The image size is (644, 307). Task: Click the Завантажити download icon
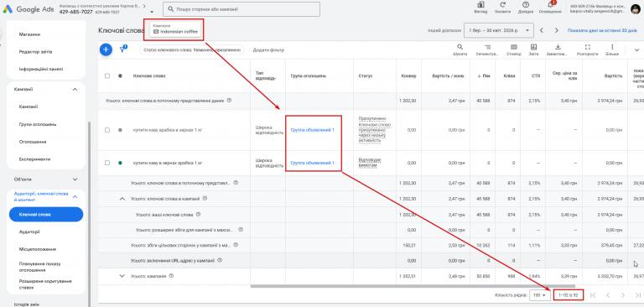coord(558,47)
